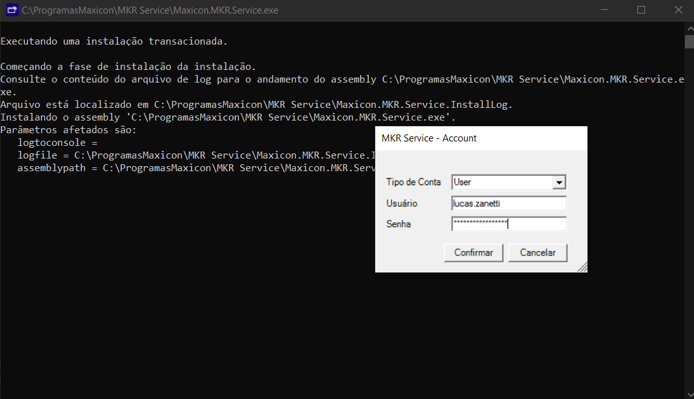Close the Maxicon.MKR.Service.exe console window

coord(678,10)
